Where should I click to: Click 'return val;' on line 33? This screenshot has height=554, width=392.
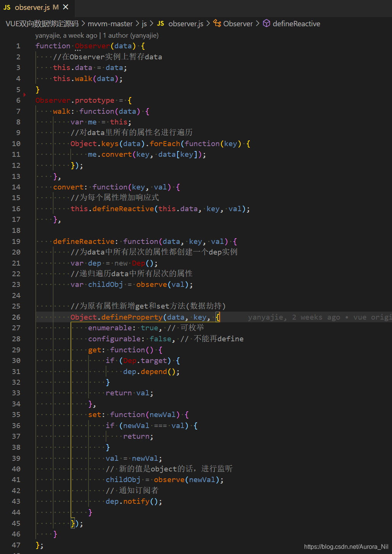(x=130, y=393)
